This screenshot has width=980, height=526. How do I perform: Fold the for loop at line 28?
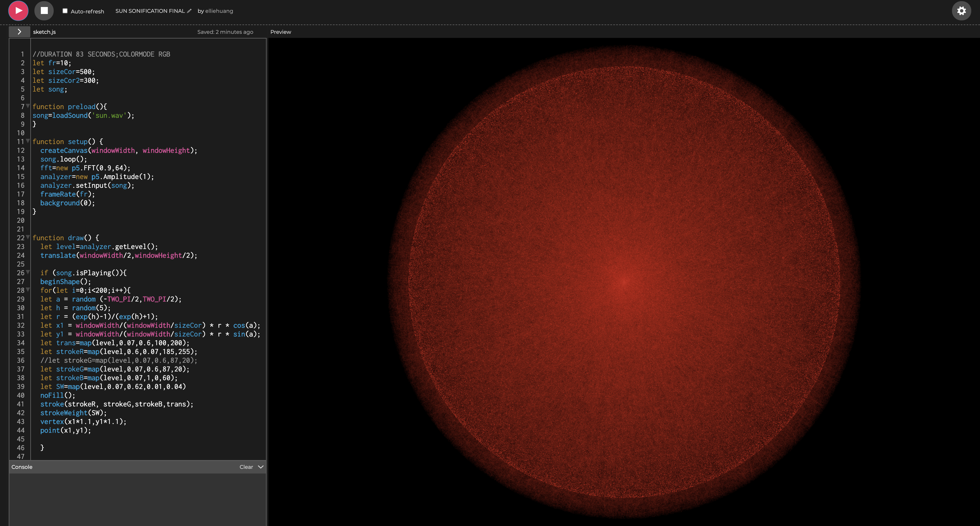coord(28,290)
